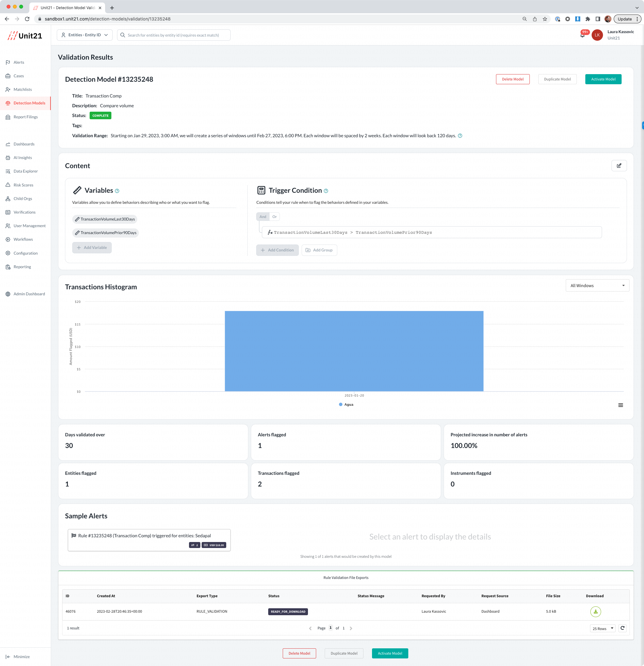Download the RULE_VALIDATION export file
The height and width of the screenshot is (666, 644).
pos(595,612)
